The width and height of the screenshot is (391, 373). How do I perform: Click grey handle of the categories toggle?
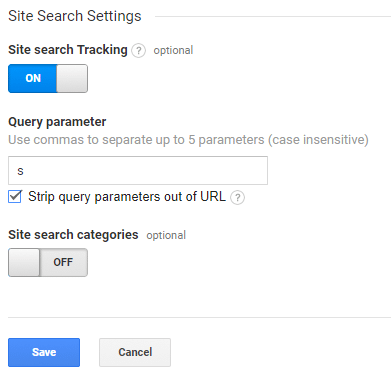[x=24, y=262]
